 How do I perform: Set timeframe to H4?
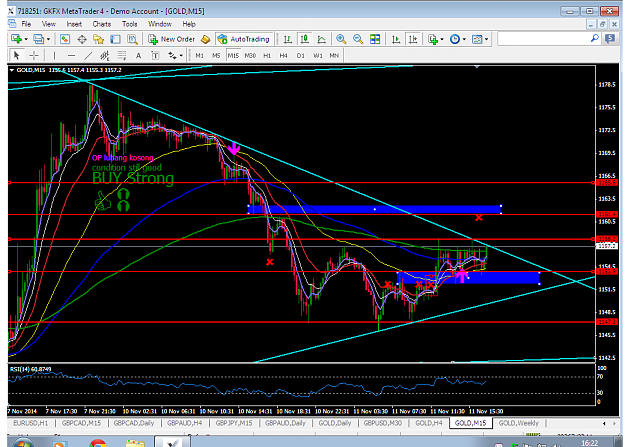pos(283,55)
